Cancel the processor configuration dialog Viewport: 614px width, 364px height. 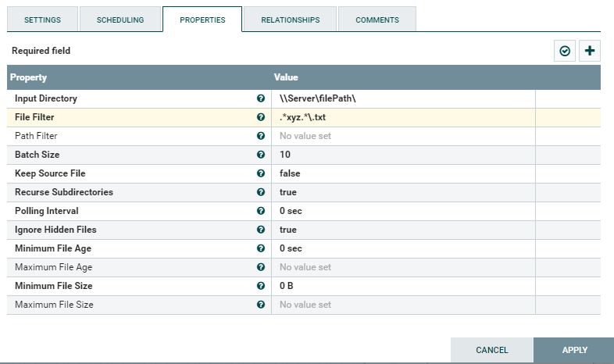[492, 350]
